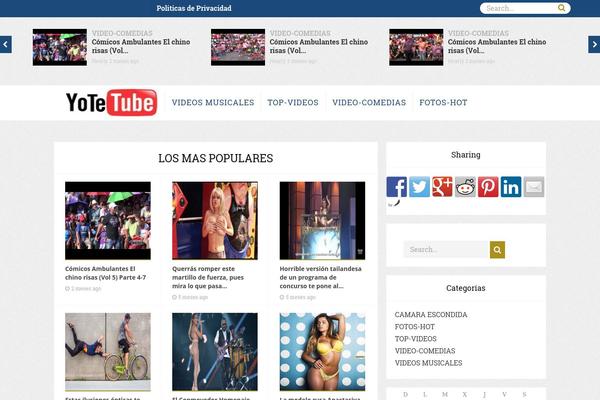This screenshot has height=400, width=600.
Task: Share the page on Twitter
Action: click(419, 187)
